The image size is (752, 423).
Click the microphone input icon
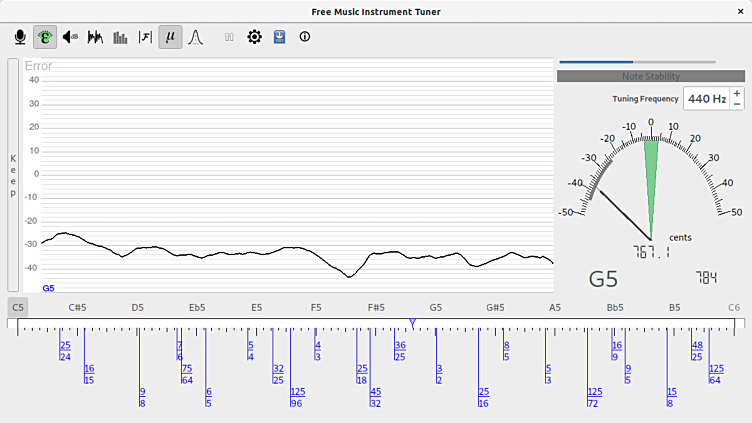click(x=19, y=38)
